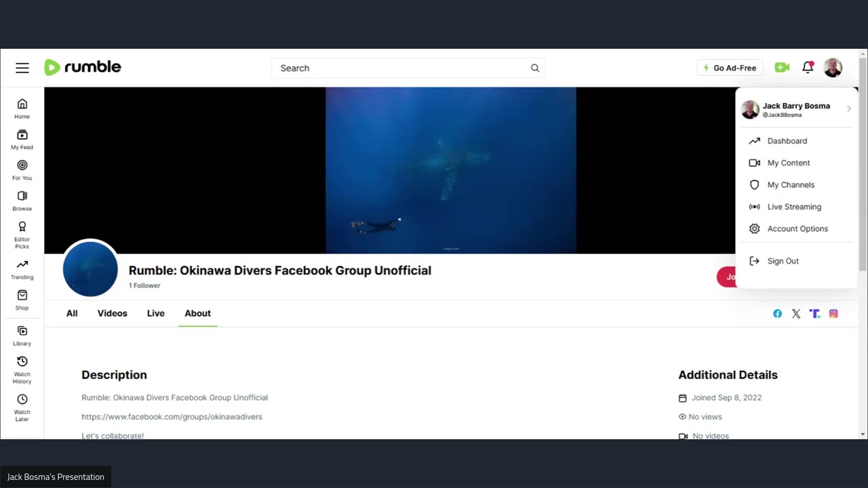Open My Feed in the sidebar

pyautogui.click(x=22, y=140)
